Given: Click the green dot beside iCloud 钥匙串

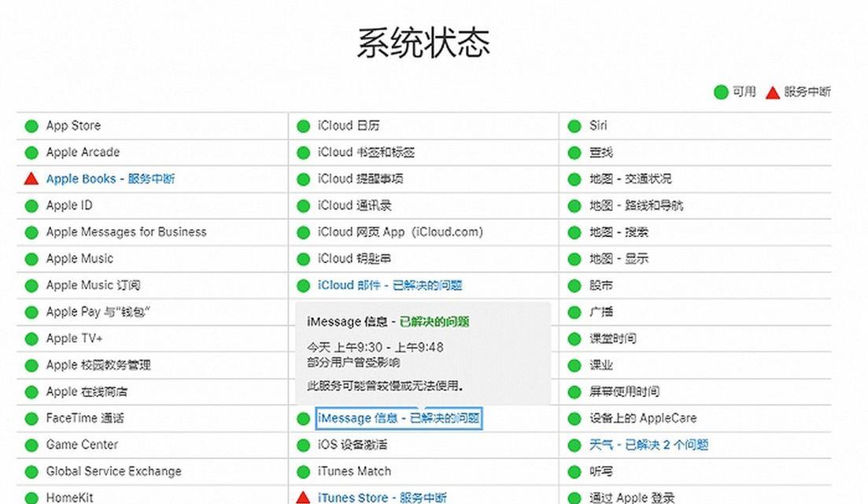Looking at the screenshot, I should coord(303,259).
